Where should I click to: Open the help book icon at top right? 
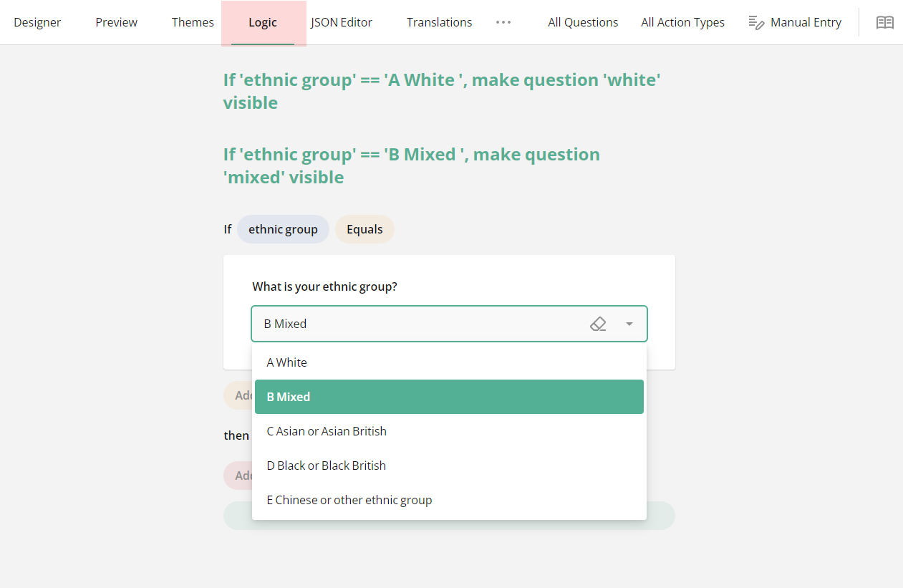click(x=884, y=22)
